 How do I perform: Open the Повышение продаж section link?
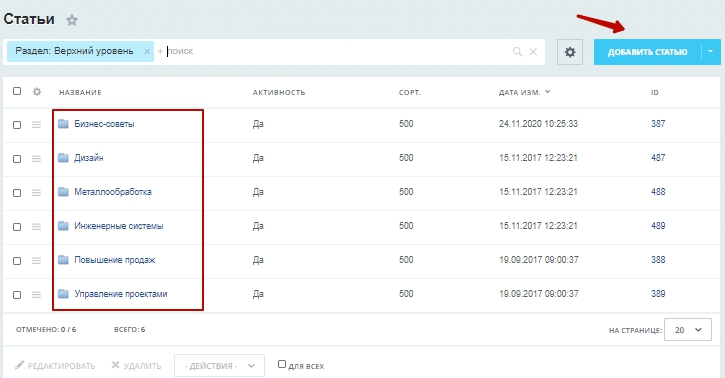pyautogui.click(x=115, y=260)
